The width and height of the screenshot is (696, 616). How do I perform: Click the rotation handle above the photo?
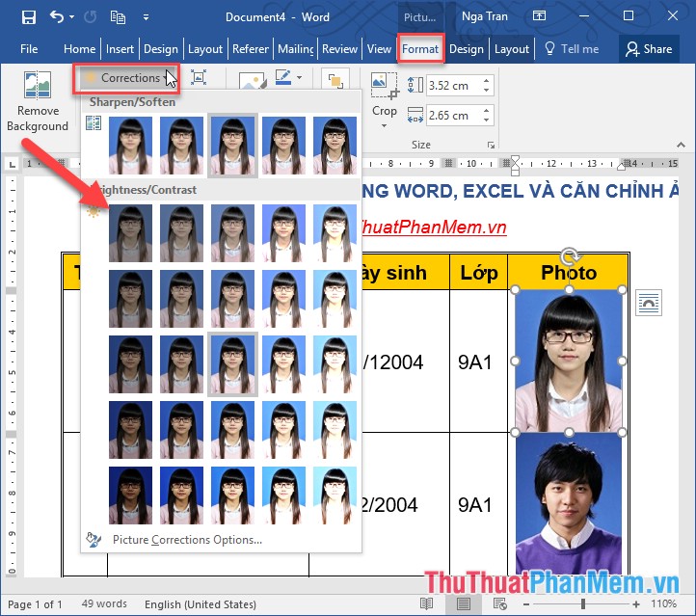click(x=569, y=256)
